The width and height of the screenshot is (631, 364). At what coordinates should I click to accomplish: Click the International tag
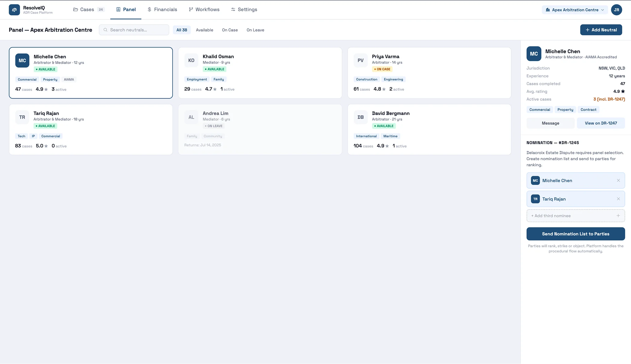366,136
